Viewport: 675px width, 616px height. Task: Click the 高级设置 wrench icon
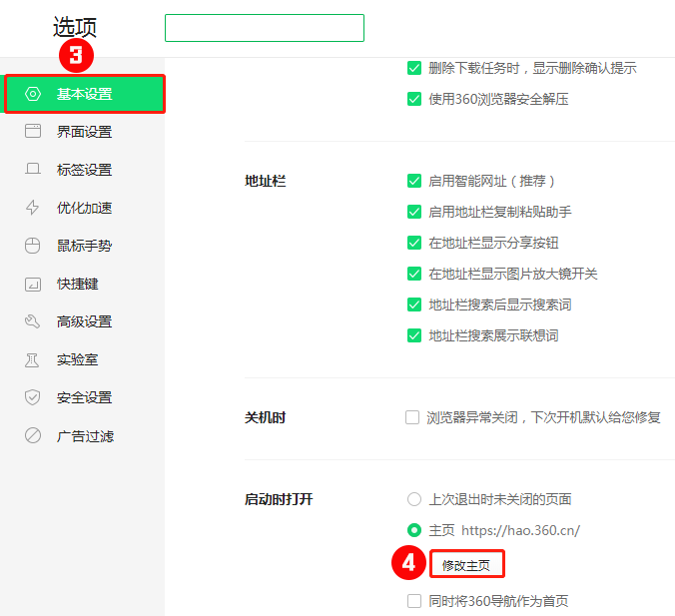pyautogui.click(x=33, y=321)
